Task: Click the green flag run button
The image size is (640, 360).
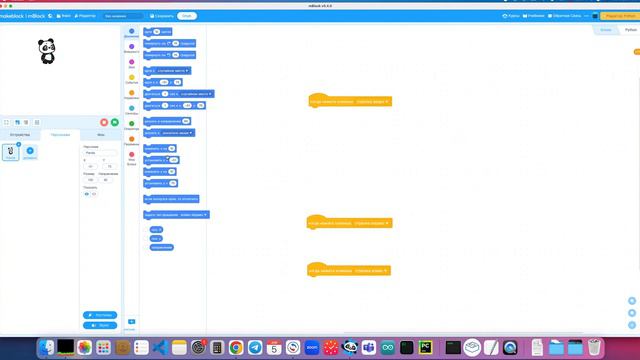Action: point(115,122)
